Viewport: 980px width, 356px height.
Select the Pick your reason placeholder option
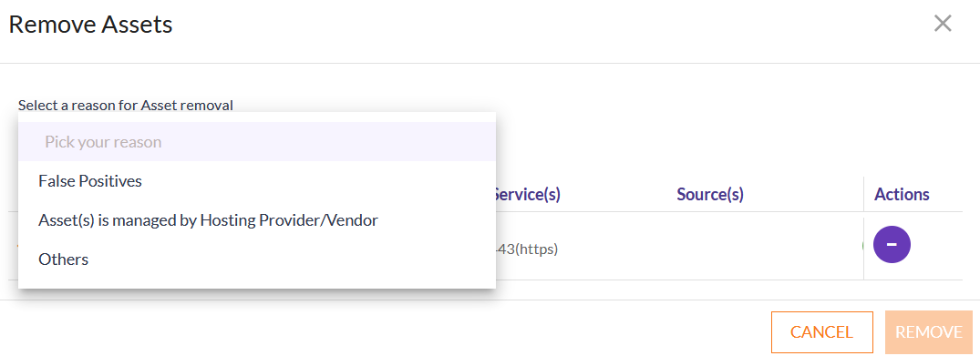click(257, 142)
